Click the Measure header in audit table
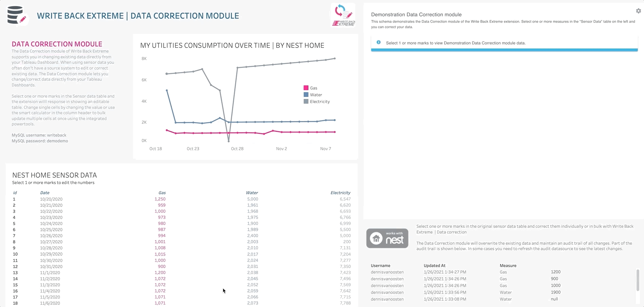 508,266
